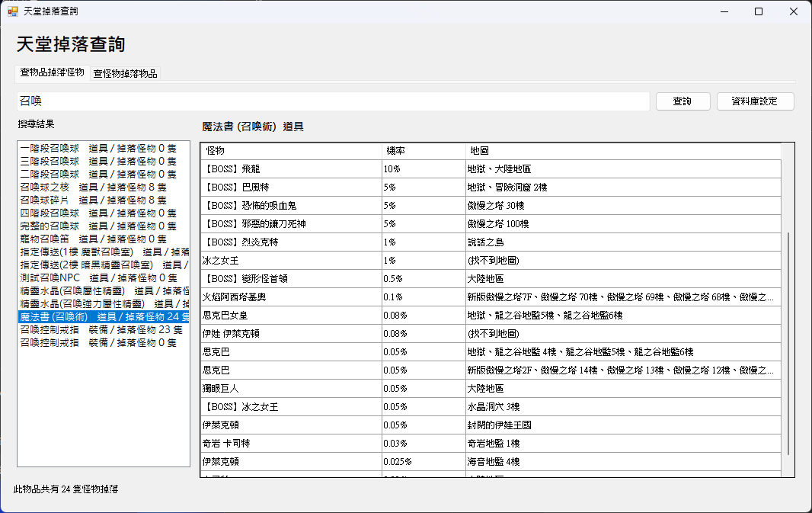
Task: Select the 查物品掉落怪物 tab
Action: point(53,72)
